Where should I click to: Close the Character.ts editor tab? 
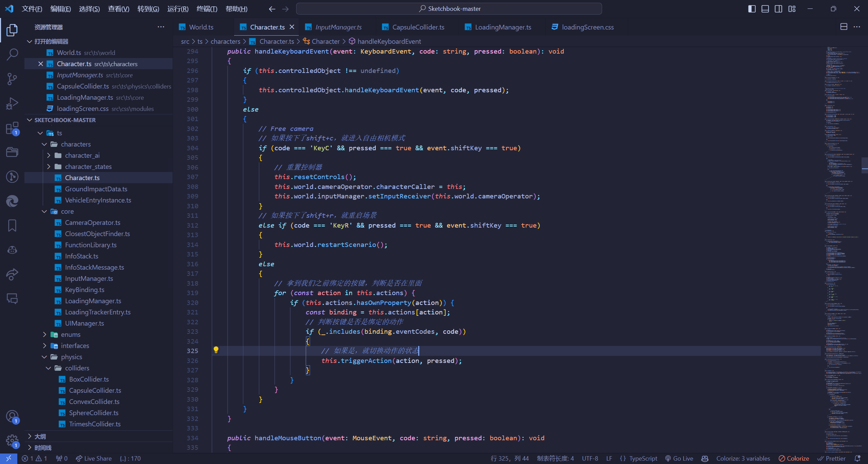coord(292,27)
